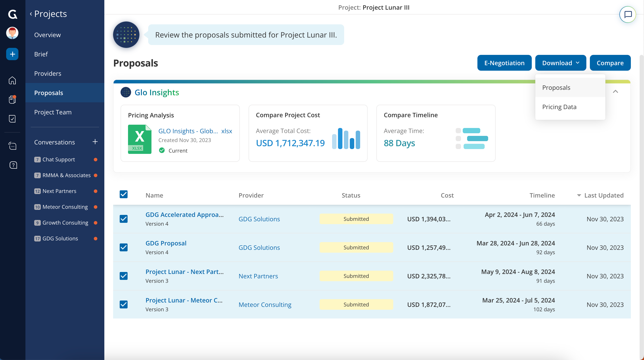Sort by Last Updated column arrow
The width and height of the screenshot is (644, 360).
(x=579, y=195)
